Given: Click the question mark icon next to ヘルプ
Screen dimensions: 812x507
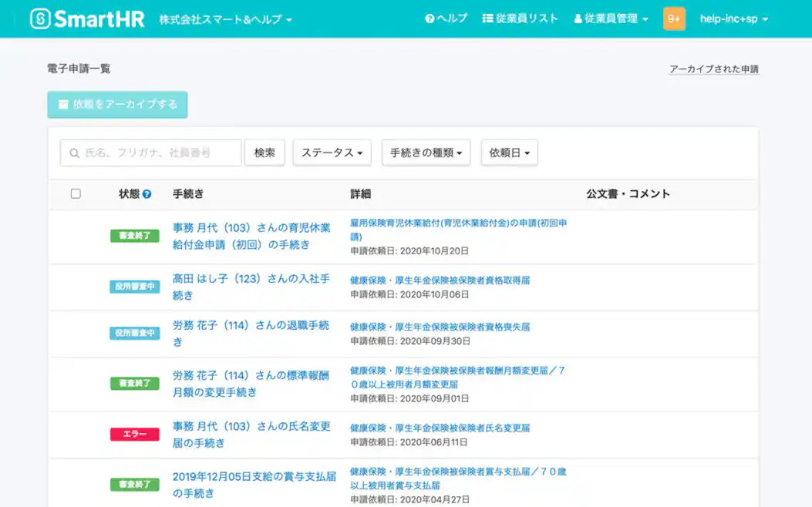Looking at the screenshot, I should [429, 18].
